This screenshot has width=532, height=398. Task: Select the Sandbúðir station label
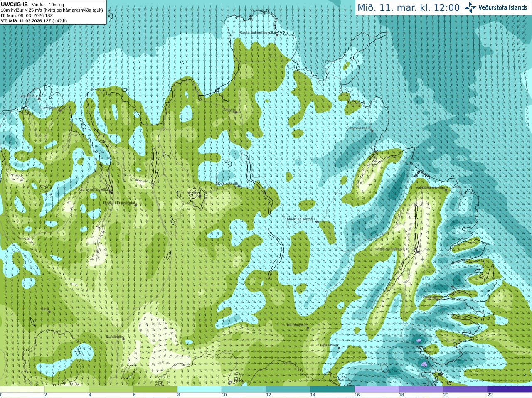(x=115, y=337)
